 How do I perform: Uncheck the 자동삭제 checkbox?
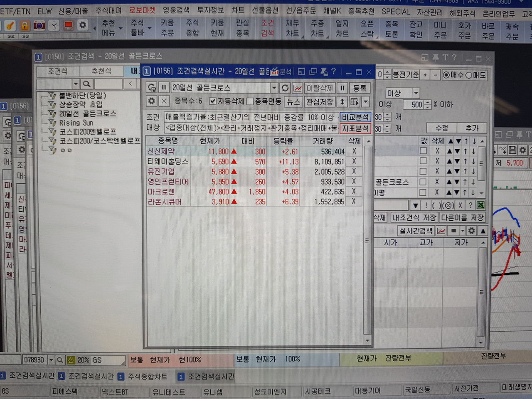coord(213,101)
